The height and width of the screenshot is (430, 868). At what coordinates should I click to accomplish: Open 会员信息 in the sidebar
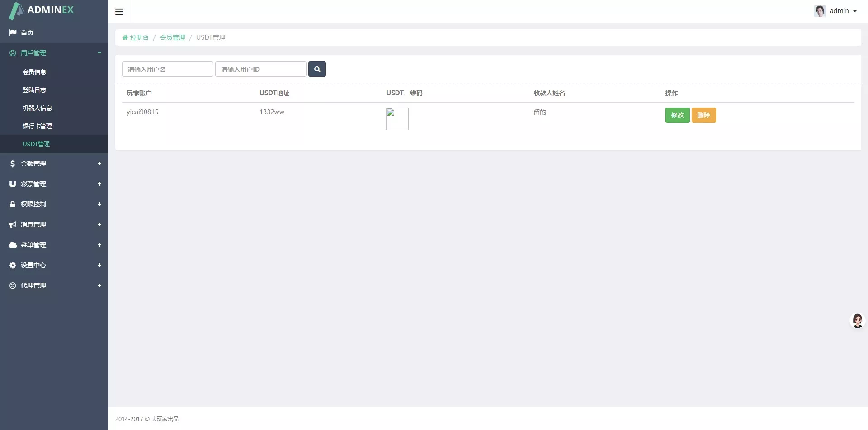click(x=34, y=72)
